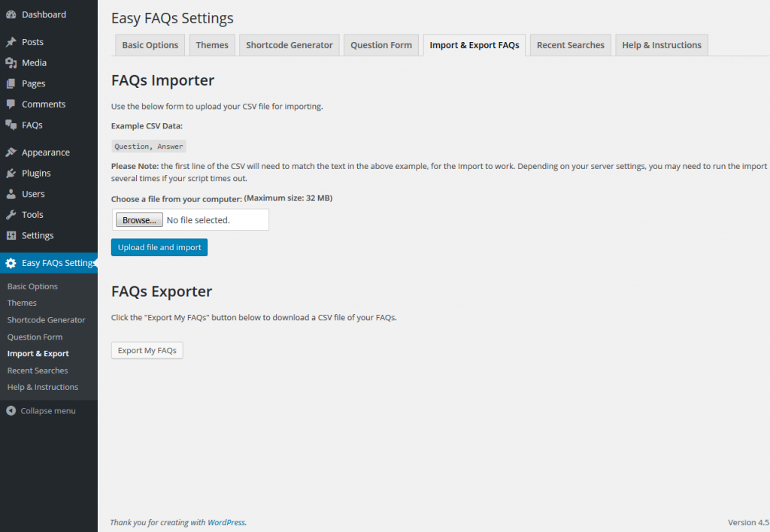Click the 'No file selected' file field
The height and width of the screenshot is (532, 770).
pyautogui.click(x=214, y=220)
